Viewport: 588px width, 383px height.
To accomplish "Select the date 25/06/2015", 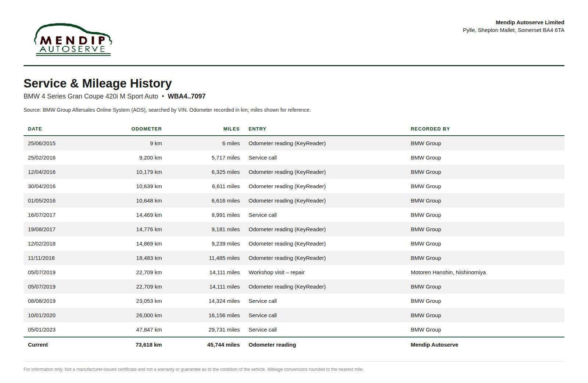I will [x=42, y=143].
